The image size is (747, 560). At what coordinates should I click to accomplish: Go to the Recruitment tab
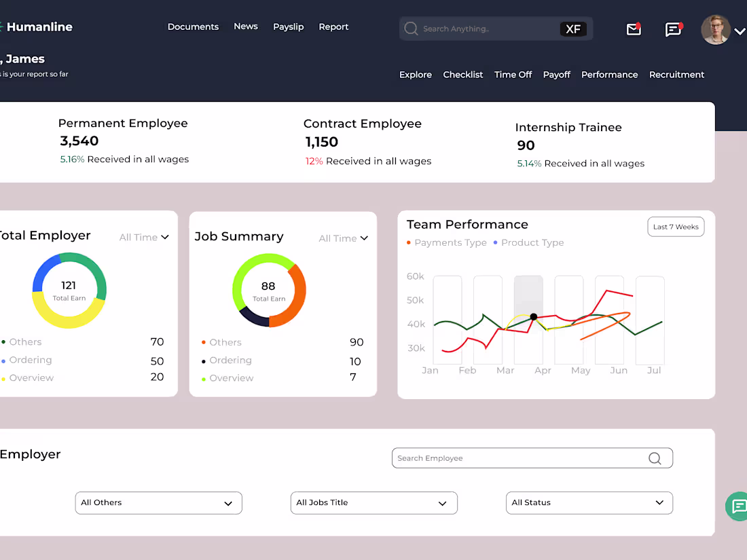[676, 75]
